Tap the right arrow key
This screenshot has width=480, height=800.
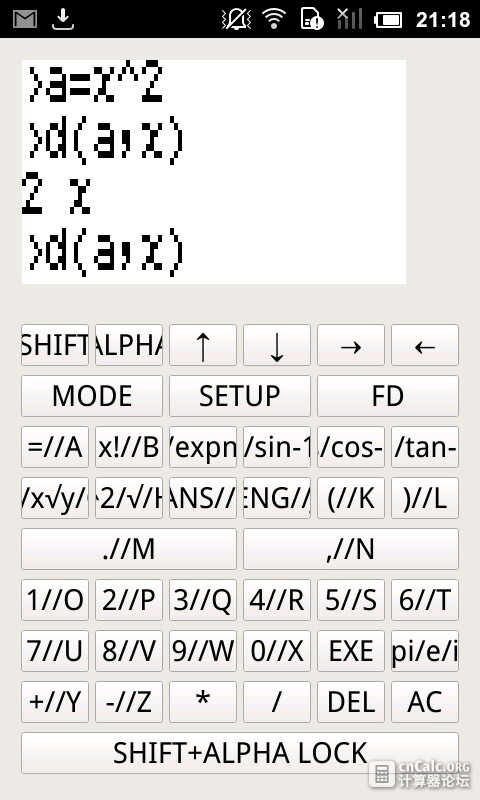[351, 345]
